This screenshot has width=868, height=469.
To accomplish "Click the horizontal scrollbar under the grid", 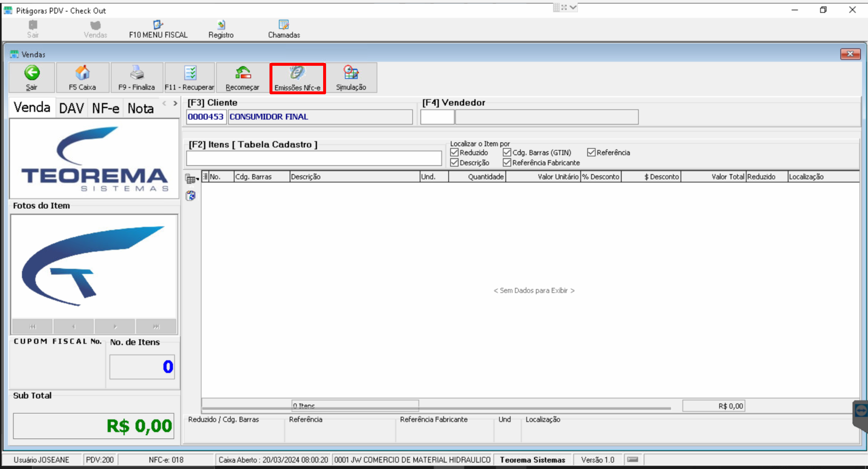I will [436, 409].
